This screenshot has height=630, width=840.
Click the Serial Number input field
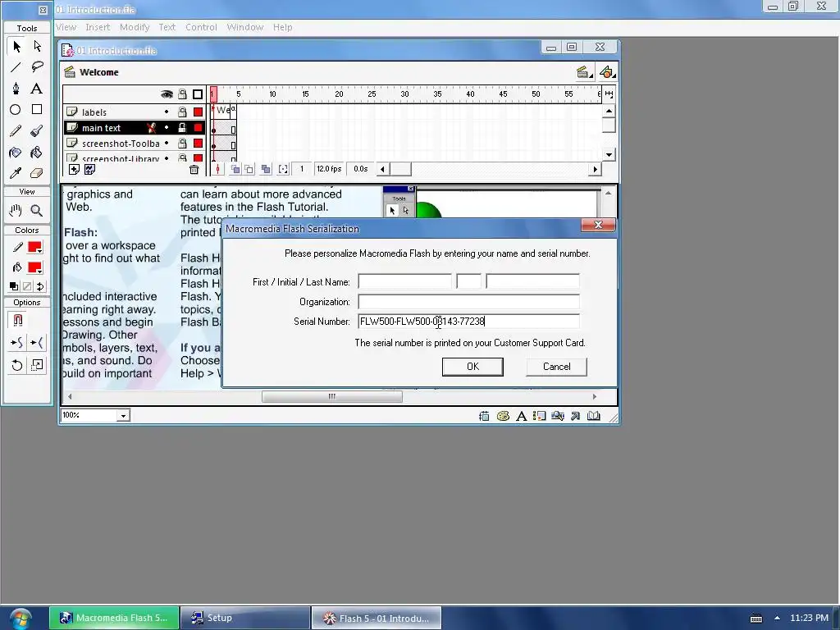point(468,322)
